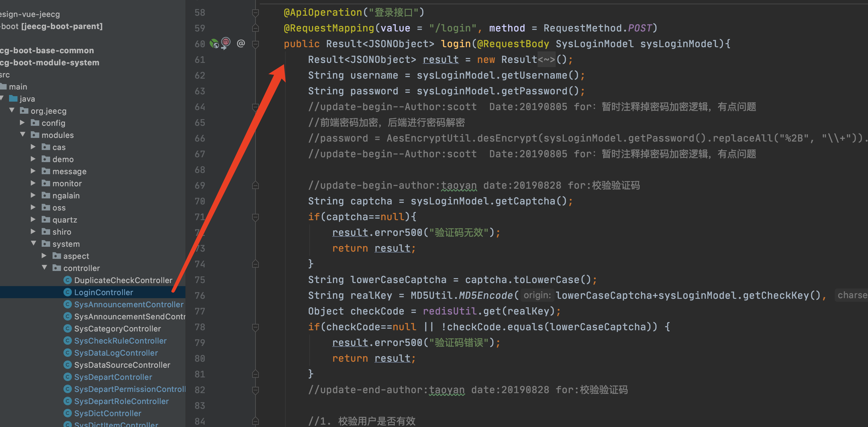Expand the cas package in the project tree
The height and width of the screenshot is (427, 868).
pos(33,147)
